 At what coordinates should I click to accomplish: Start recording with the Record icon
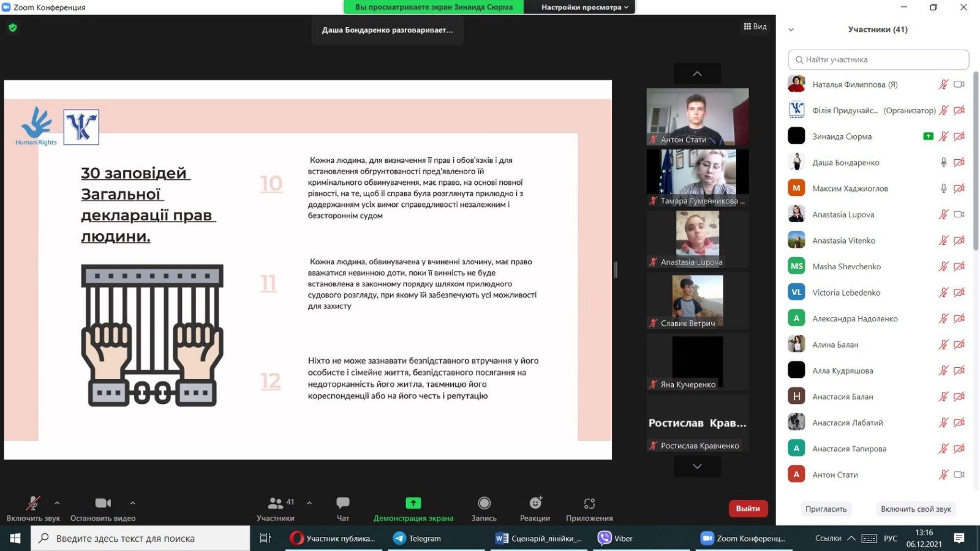(484, 503)
